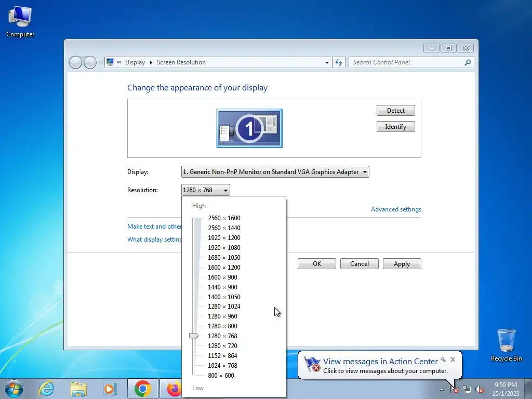
Task: Open the Computer desktop icon
Action: click(20, 22)
